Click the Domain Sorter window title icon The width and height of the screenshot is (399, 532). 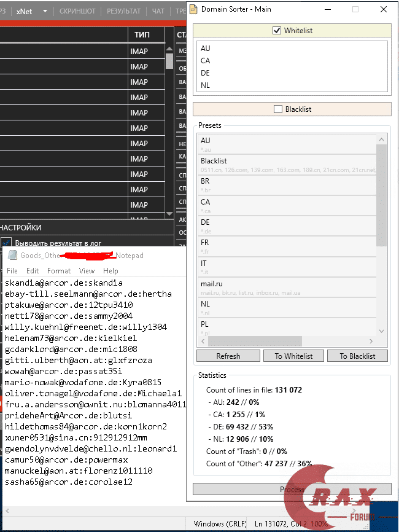pyautogui.click(x=193, y=9)
